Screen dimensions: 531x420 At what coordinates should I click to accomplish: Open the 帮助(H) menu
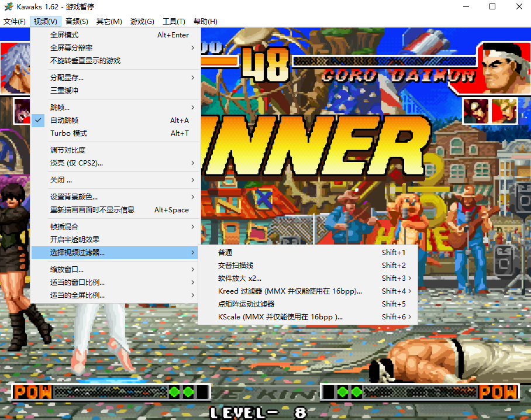(x=205, y=22)
